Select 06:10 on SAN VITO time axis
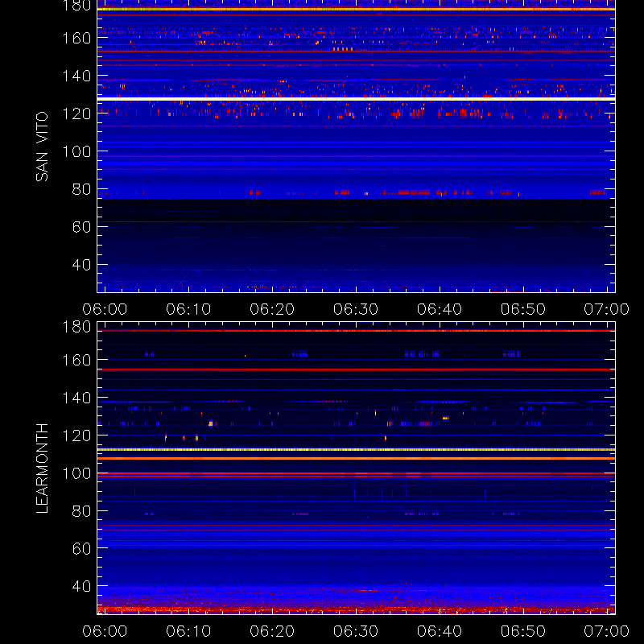 click(188, 309)
